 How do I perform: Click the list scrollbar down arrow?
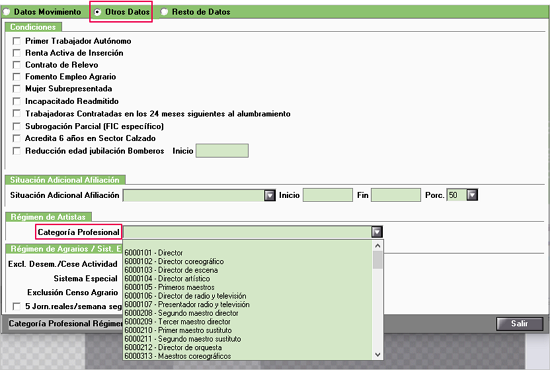(x=377, y=355)
